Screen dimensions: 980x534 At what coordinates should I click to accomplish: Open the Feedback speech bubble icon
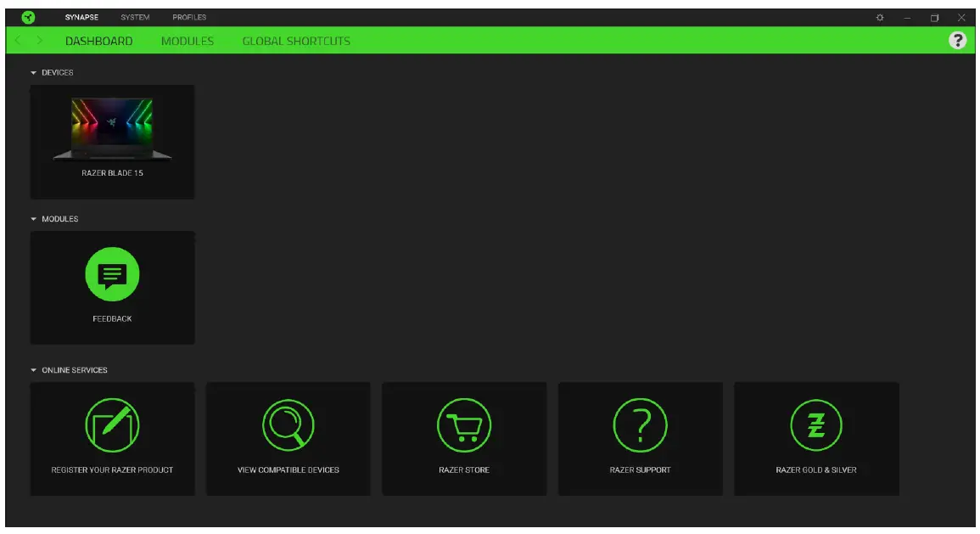[113, 274]
